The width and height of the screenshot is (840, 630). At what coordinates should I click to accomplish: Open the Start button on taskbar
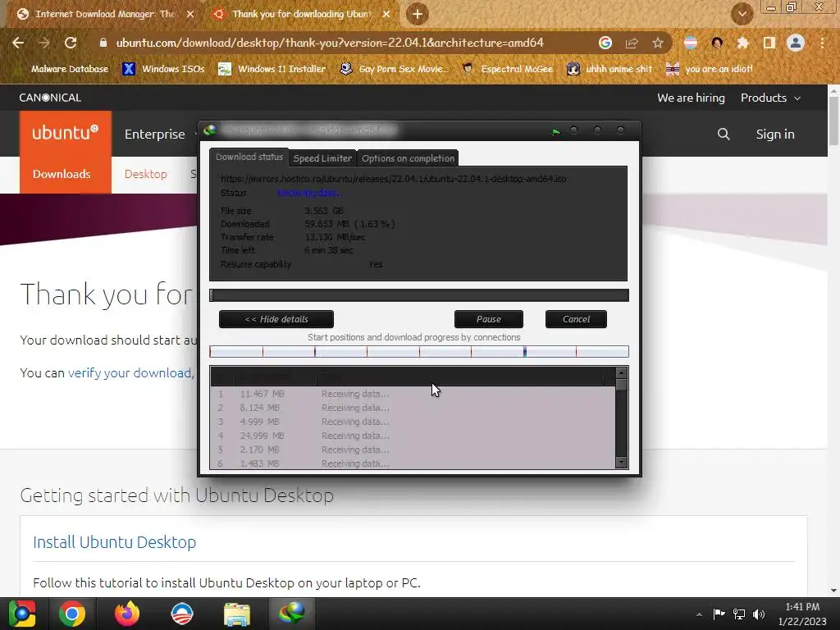tap(22, 614)
